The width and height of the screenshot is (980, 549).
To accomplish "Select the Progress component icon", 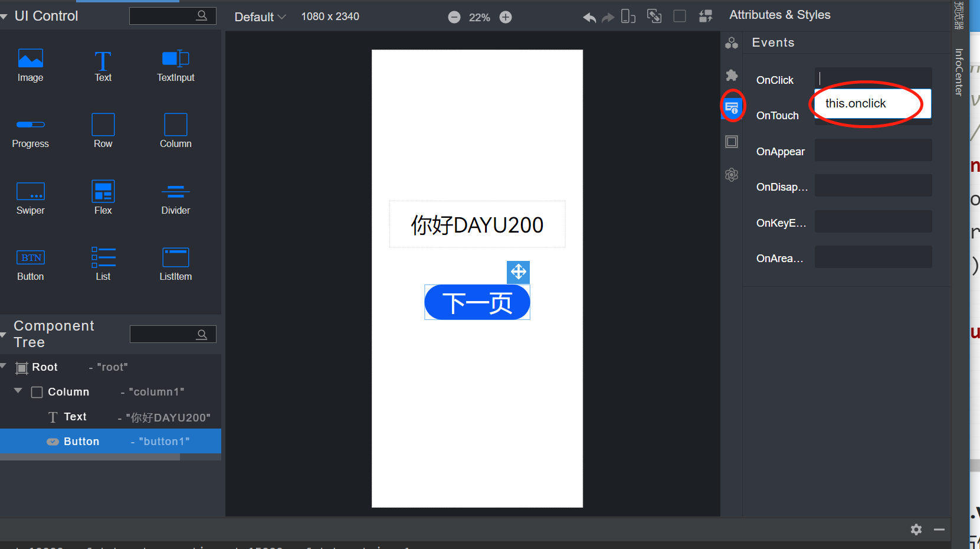I will click(31, 125).
